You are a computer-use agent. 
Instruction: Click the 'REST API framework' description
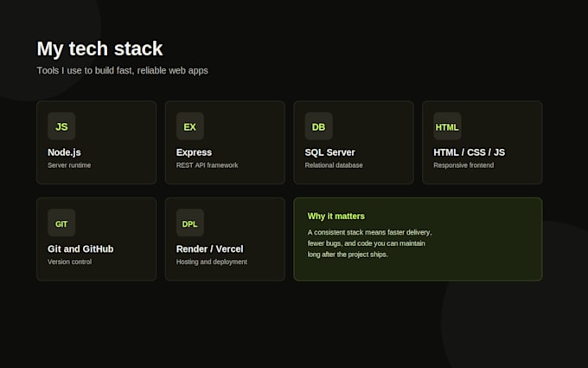click(207, 165)
